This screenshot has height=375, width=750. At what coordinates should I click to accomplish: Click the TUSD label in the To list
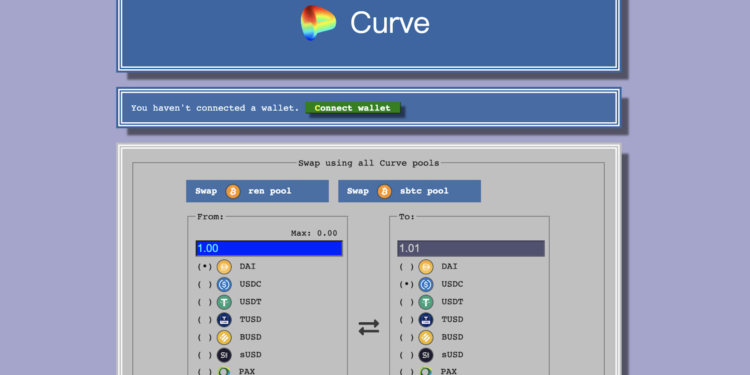point(452,320)
